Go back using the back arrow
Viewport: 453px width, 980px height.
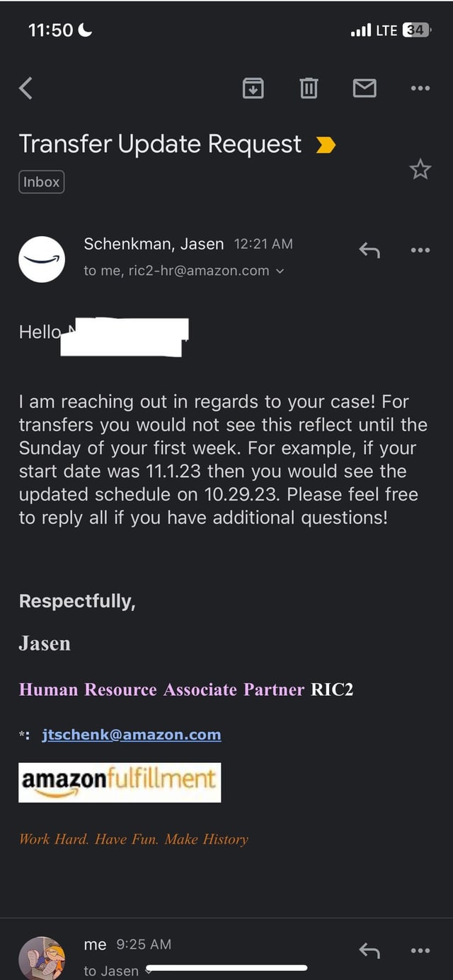[x=26, y=88]
